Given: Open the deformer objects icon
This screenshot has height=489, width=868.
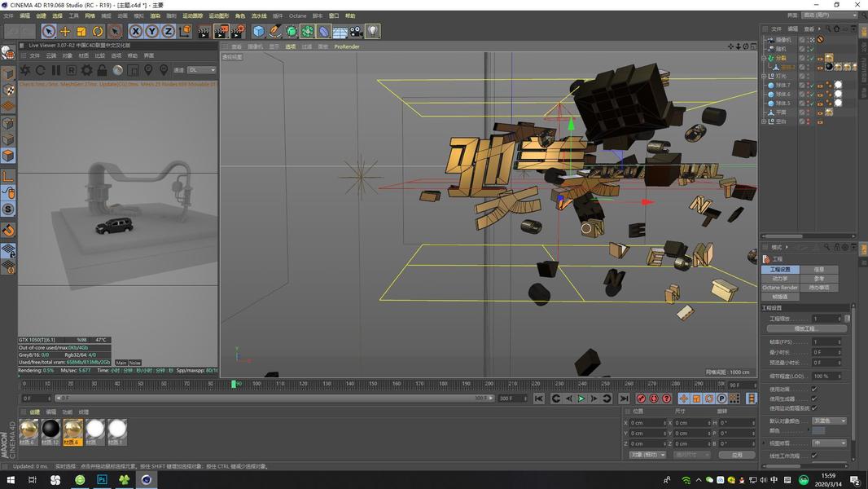Looking at the screenshot, I should 324,32.
